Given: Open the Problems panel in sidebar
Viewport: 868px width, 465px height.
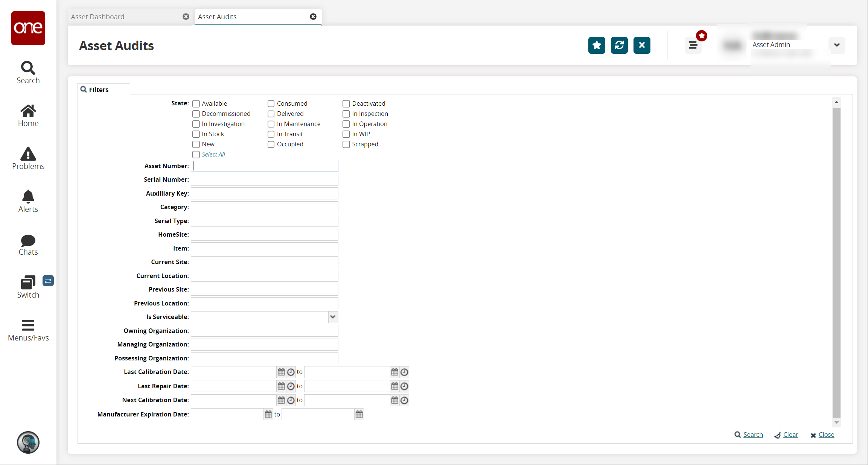Looking at the screenshot, I should pos(28,158).
